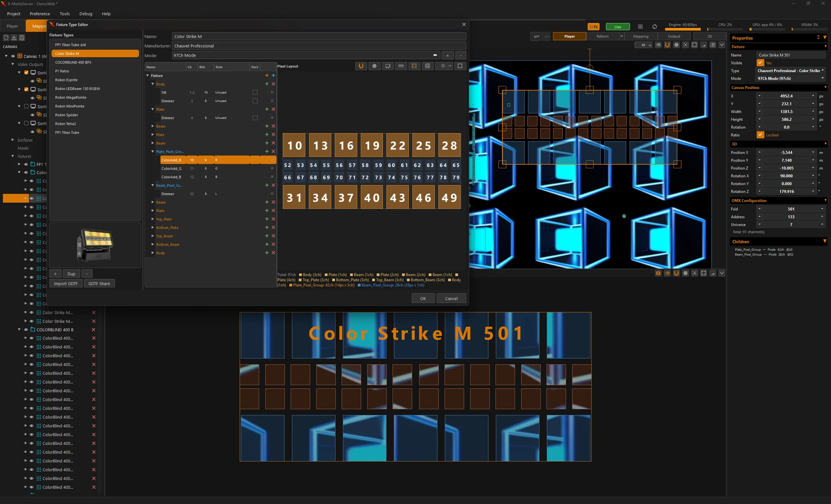This screenshot has height=504, width=831.
Task: Click the Manufacturer field with Chauvet Professional
Action: click(x=319, y=46)
